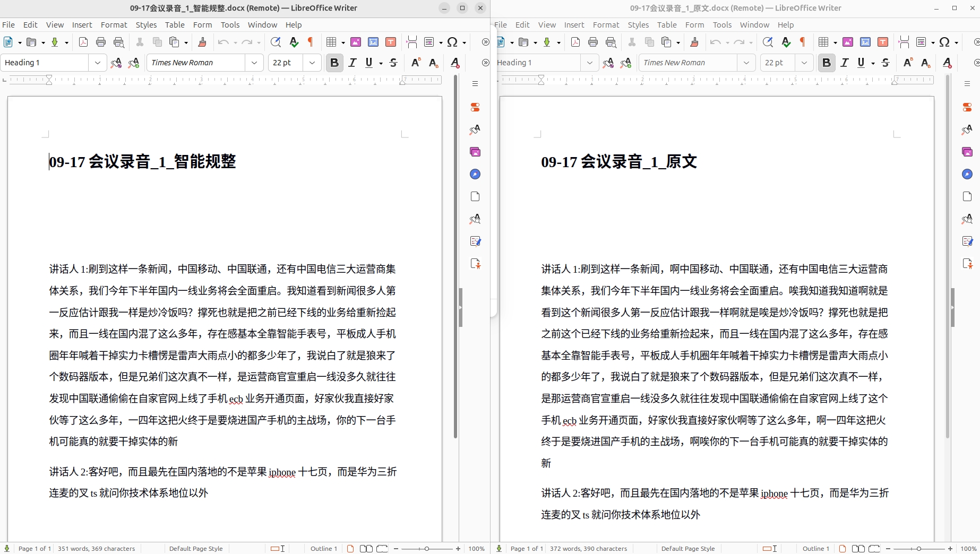The image size is (980, 554).
Task: Apply Subscript in left window
Action: pyautogui.click(x=434, y=63)
